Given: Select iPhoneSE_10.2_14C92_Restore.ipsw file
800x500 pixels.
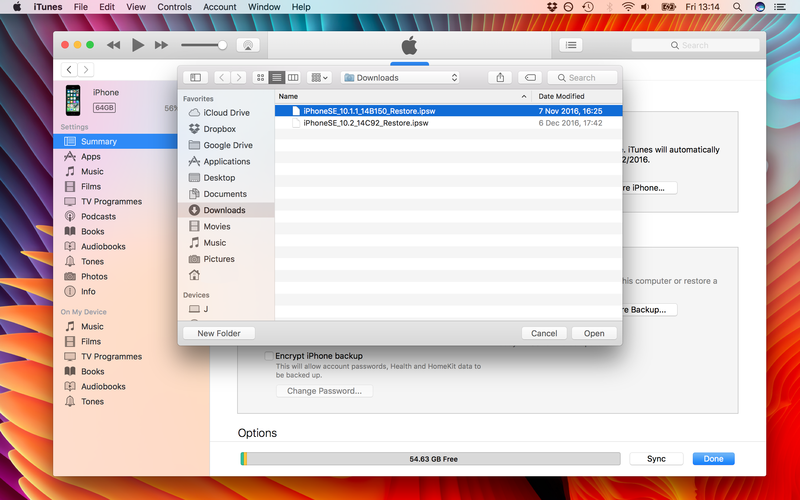Looking at the screenshot, I should pos(448,123).
